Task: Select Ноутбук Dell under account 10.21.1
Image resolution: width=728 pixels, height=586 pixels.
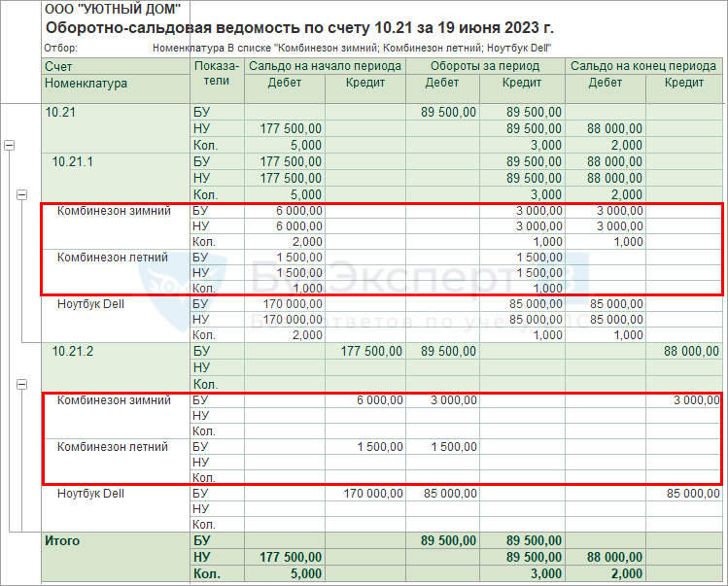Action: pyautogui.click(x=90, y=304)
